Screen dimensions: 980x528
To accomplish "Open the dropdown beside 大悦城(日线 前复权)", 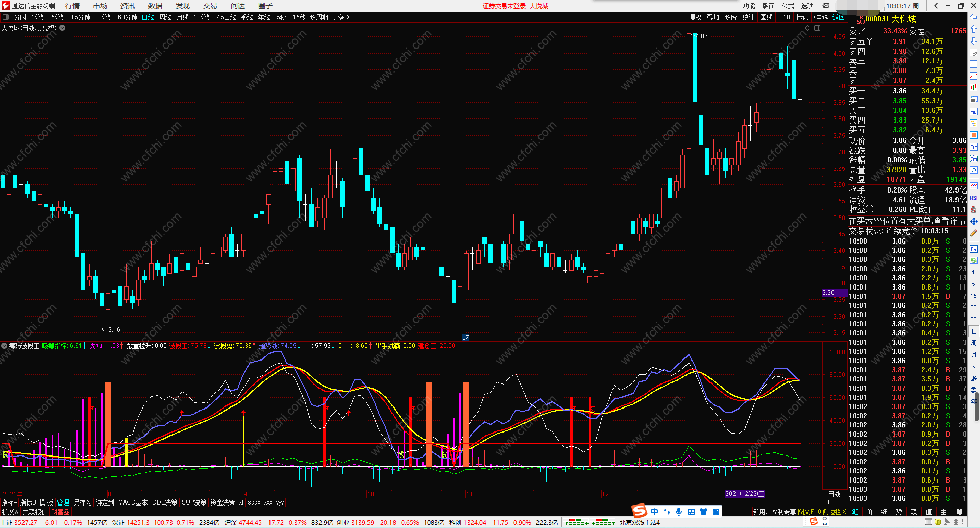I will pyautogui.click(x=62, y=28).
